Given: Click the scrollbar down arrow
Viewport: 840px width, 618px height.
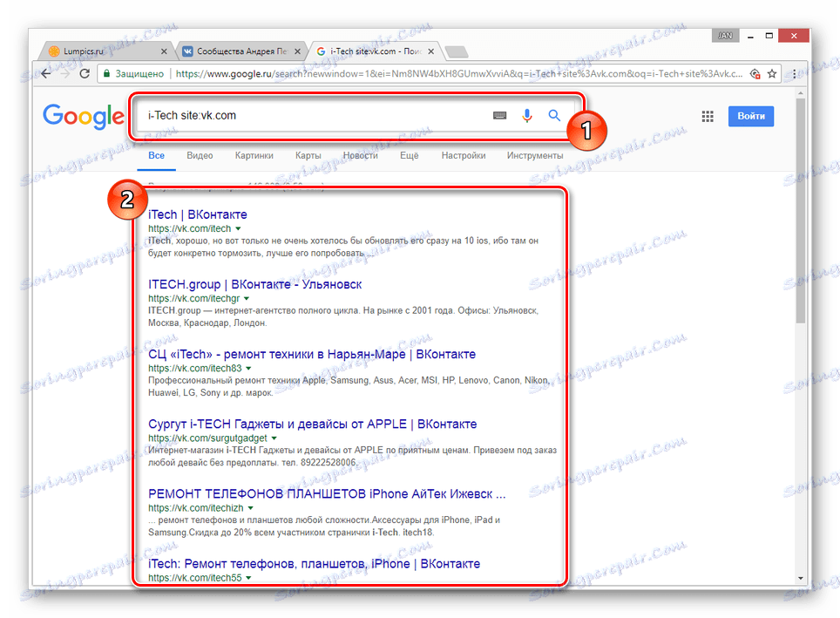Looking at the screenshot, I should click(801, 578).
